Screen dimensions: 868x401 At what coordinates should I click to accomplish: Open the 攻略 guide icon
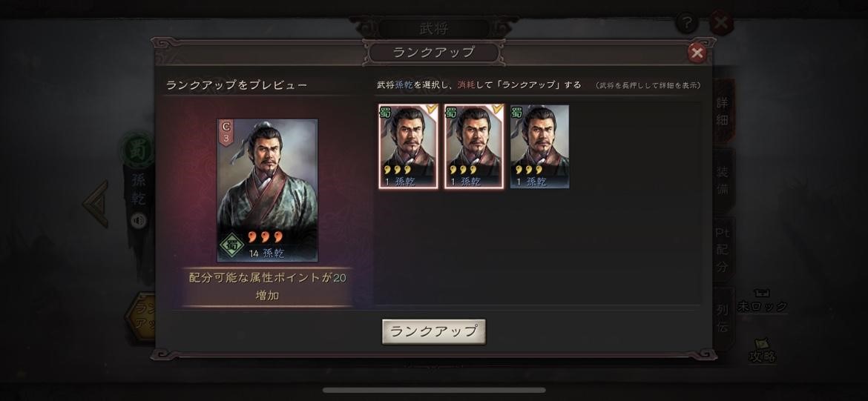click(x=762, y=350)
